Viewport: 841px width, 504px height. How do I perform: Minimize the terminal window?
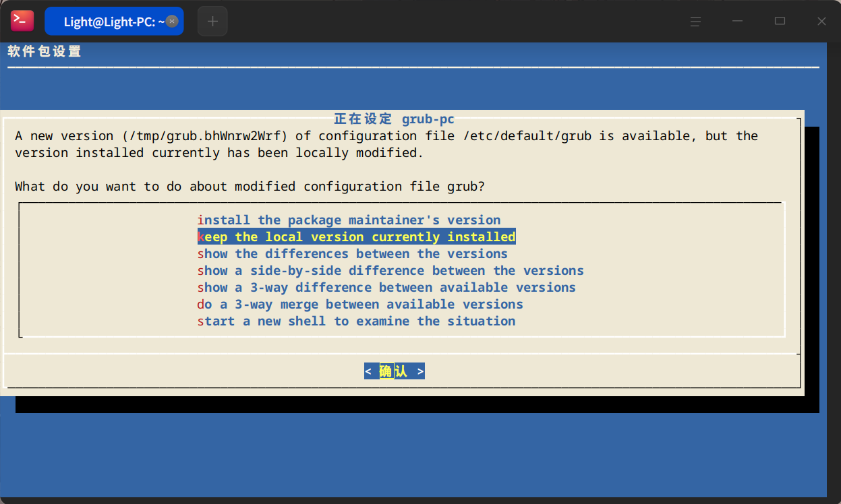[x=738, y=22]
